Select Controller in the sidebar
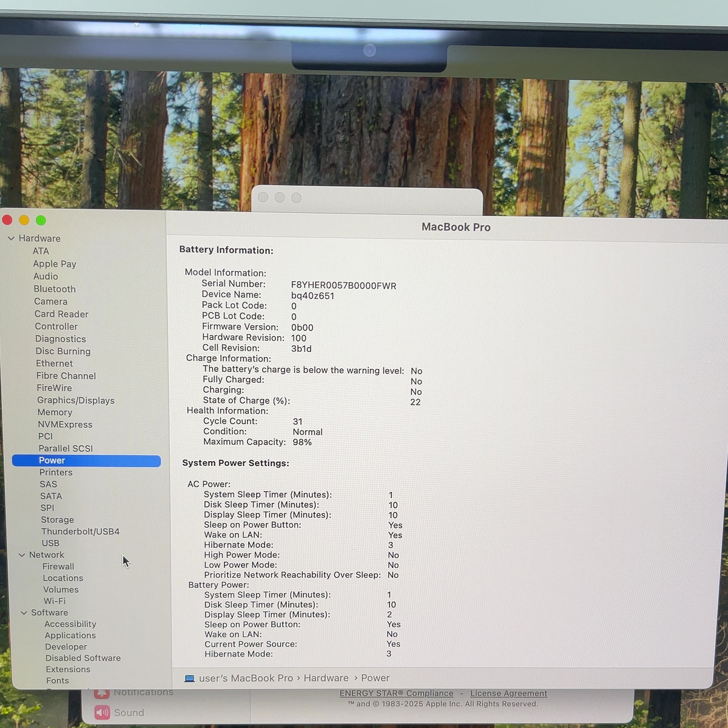This screenshot has width=728, height=728. coord(56,326)
